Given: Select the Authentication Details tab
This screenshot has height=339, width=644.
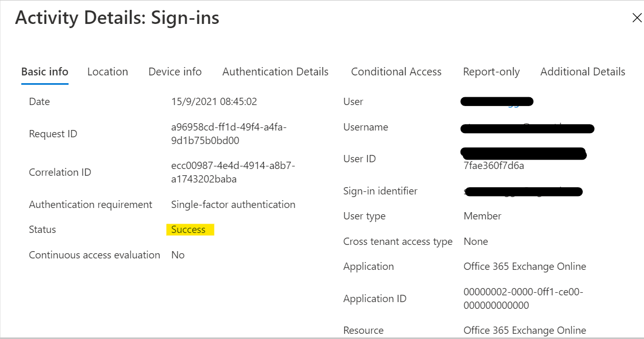Looking at the screenshot, I should click(275, 72).
